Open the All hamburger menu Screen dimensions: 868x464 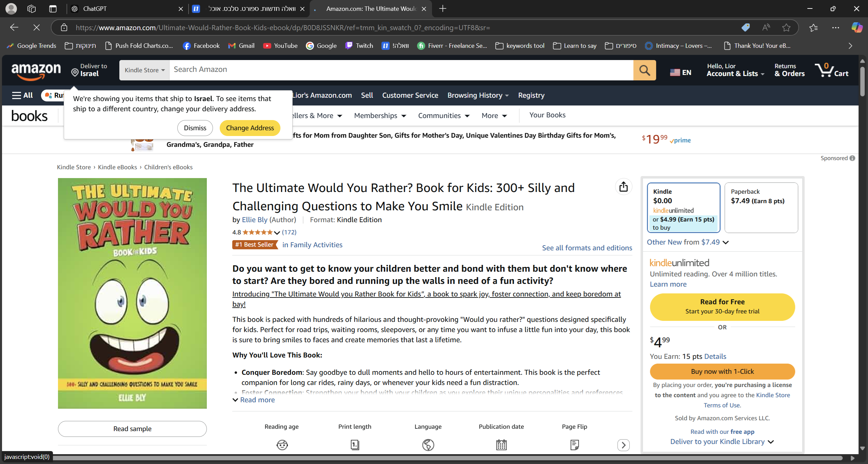[22, 95]
